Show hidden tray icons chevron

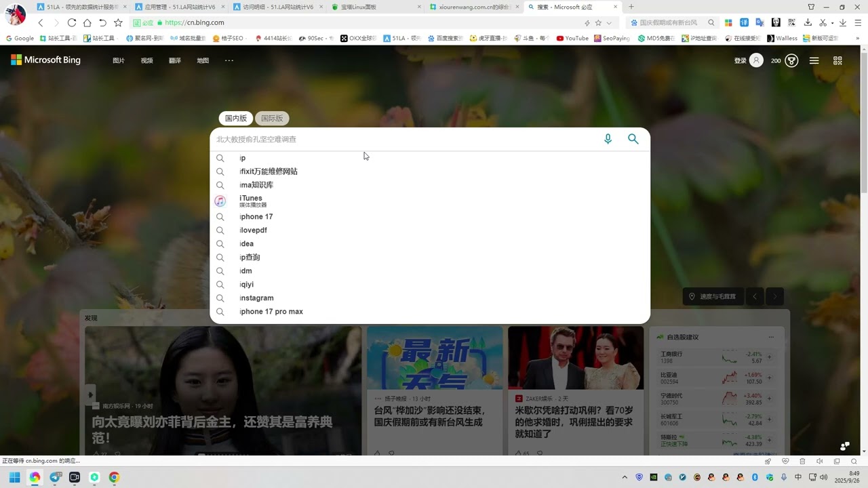(625, 477)
